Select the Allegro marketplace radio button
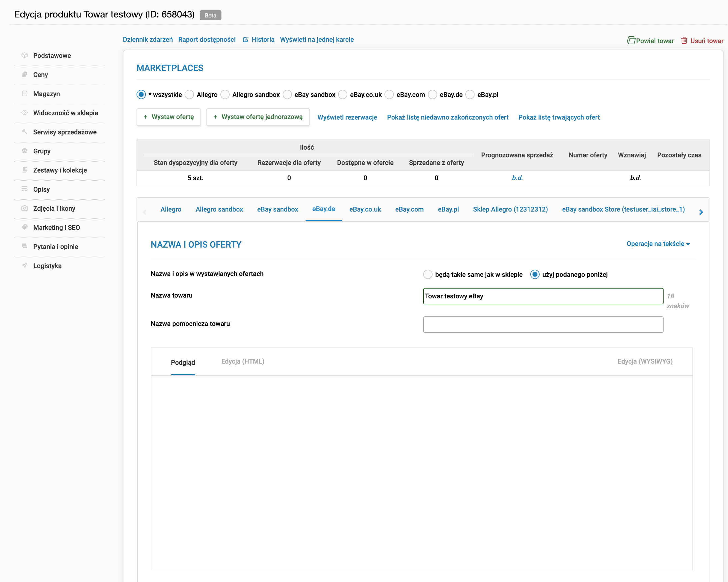The width and height of the screenshot is (728, 582). (x=190, y=94)
